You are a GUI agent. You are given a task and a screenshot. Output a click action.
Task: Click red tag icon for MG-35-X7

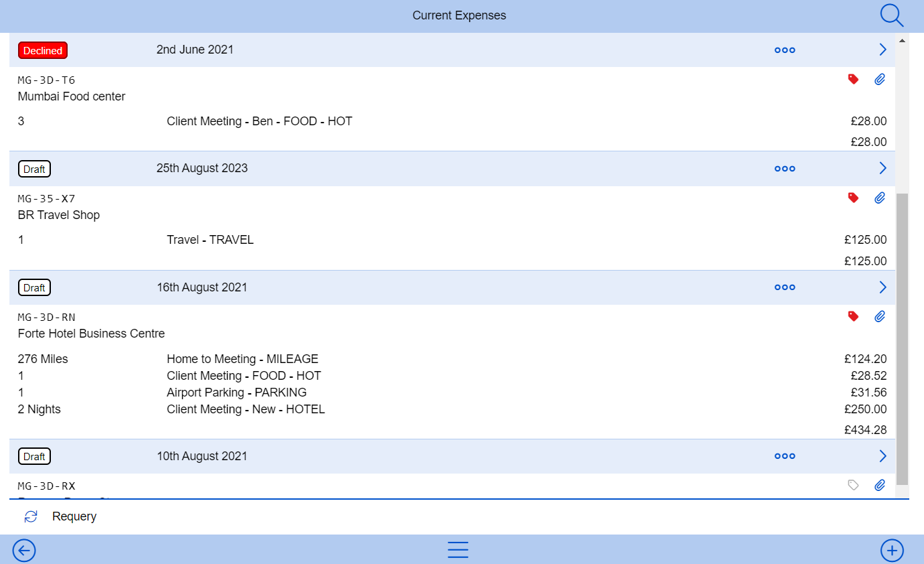(x=853, y=198)
